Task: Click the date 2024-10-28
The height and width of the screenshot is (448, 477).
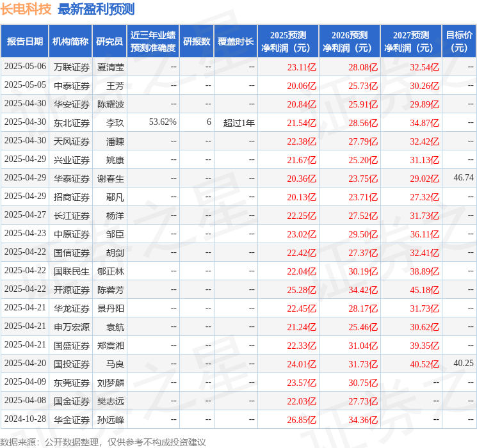Action: [25, 419]
